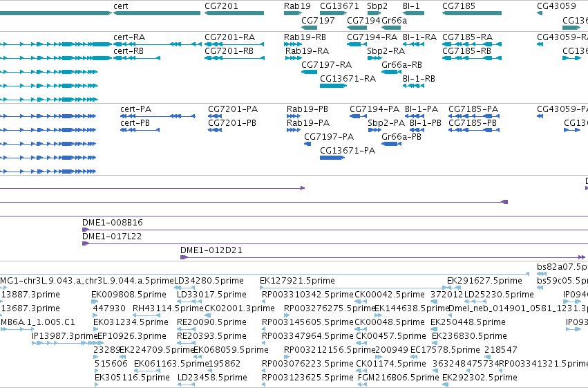Viewport: 588px width, 388px height.
Task: Select transcript label 'BI-1-RB'
Action: (419, 79)
